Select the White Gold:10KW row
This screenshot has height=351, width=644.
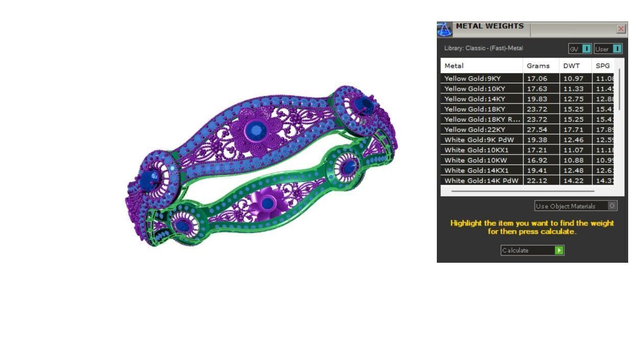coord(527,160)
